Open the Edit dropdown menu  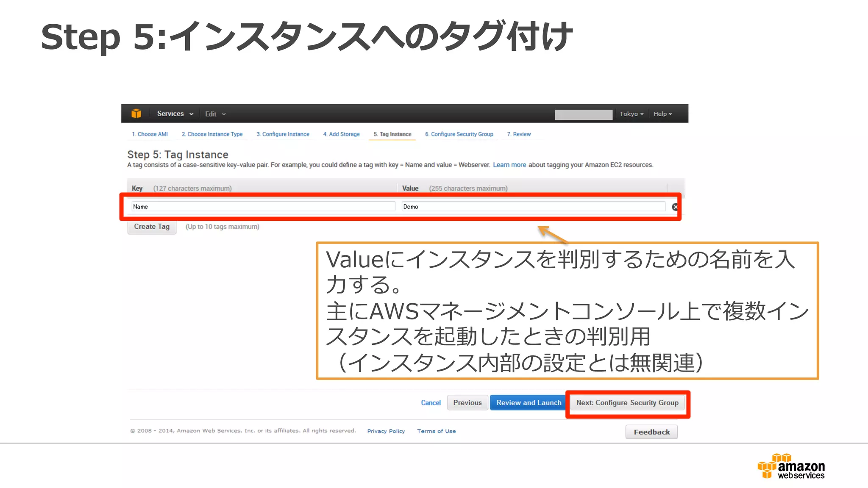pos(215,114)
